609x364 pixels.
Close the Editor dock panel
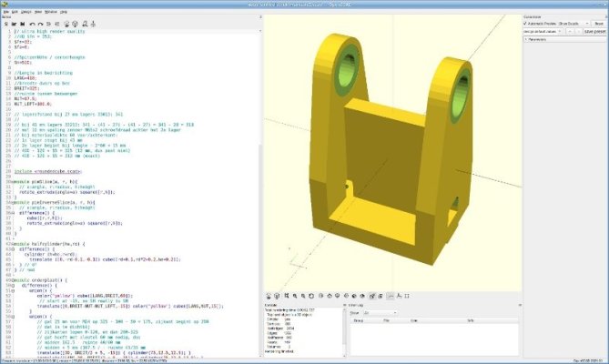pyautogui.click(x=260, y=17)
